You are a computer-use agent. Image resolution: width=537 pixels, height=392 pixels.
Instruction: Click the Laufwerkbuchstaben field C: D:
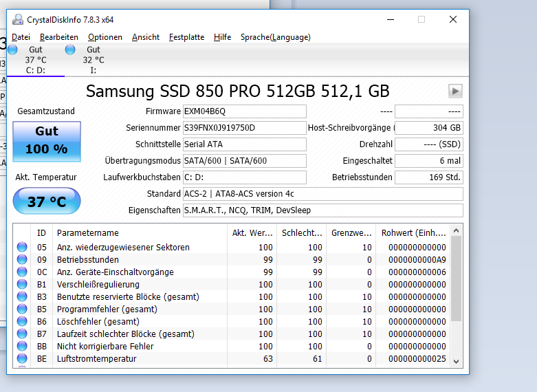(245, 177)
